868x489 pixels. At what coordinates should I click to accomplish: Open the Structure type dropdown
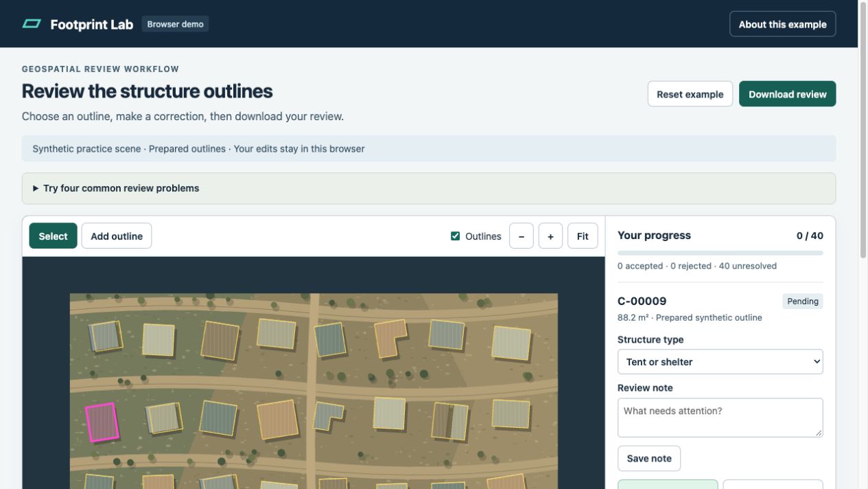[720, 362]
